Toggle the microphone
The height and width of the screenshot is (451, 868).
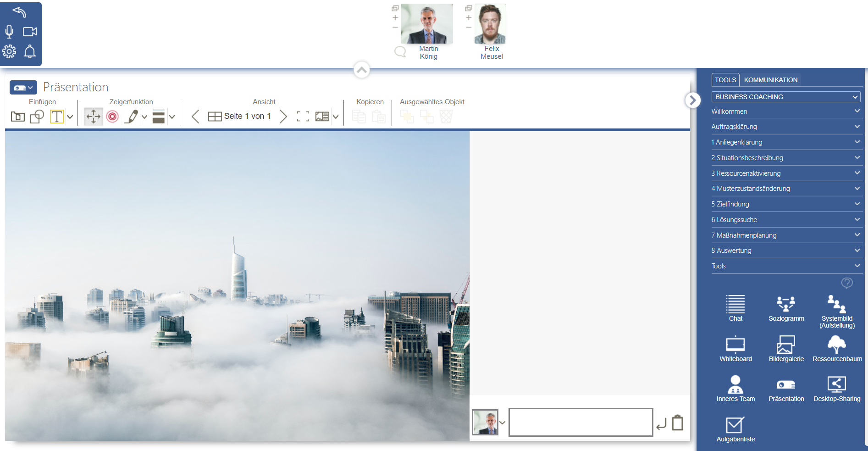pos(9,32)
